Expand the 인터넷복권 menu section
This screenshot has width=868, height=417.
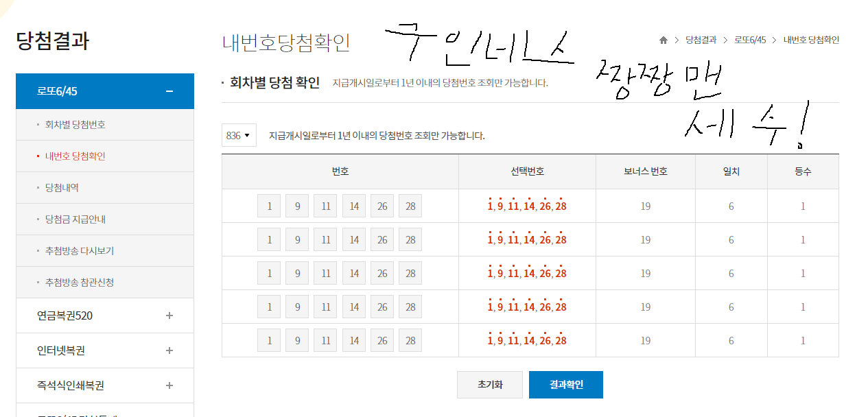(x=169, y=350)
